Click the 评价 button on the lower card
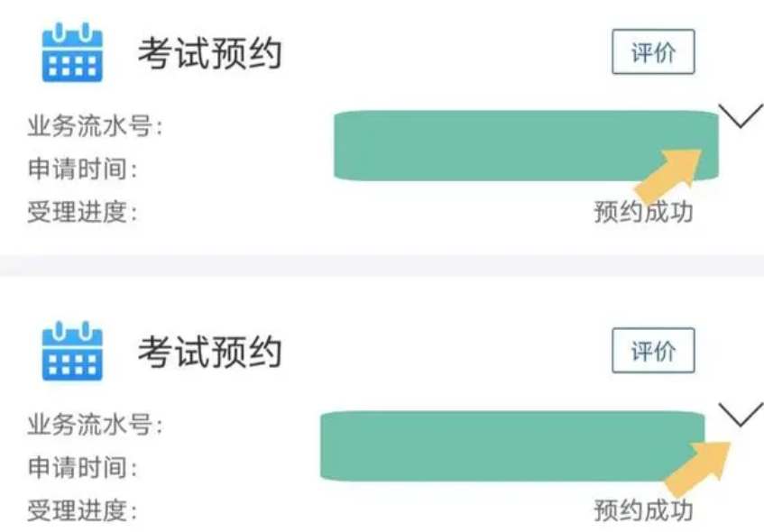Viewport: 764px width, 532px height. coord(653,351)
